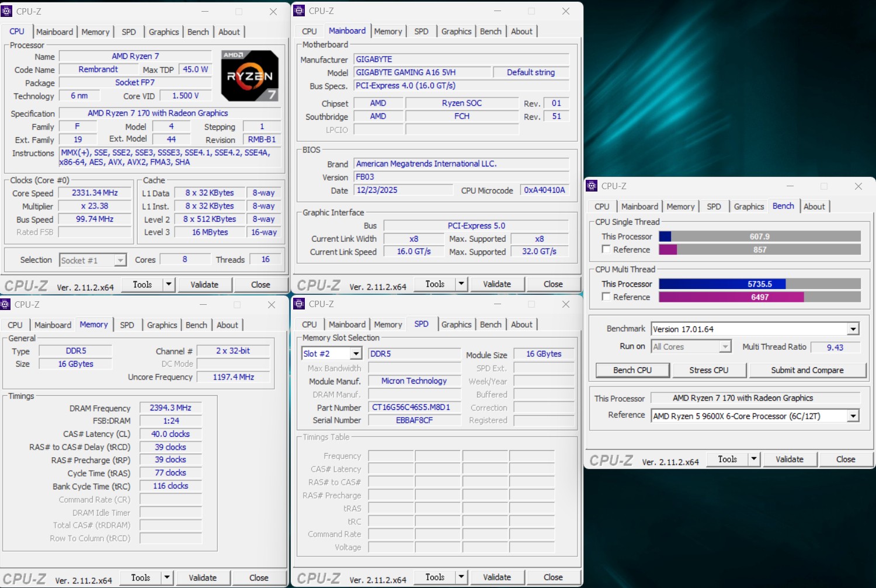This screenshot has height=588, width=876.
Task: Click the BIOS Version FB03 value
Action: pyautogui.click(x=461, y=177)
